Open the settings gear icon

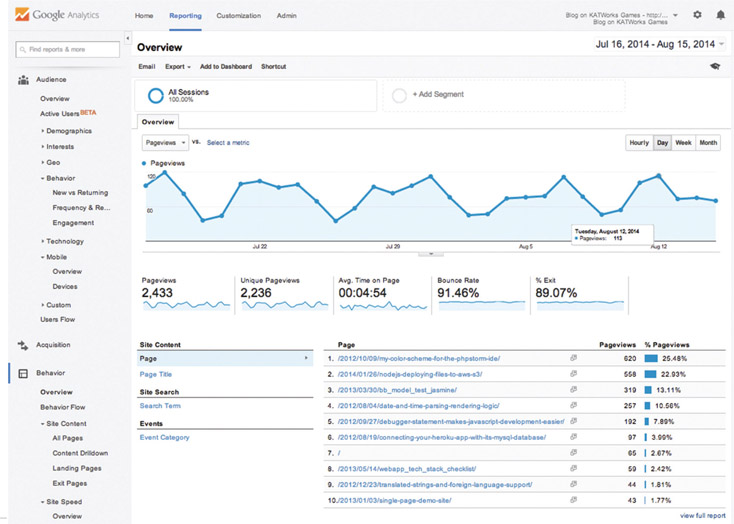point(697,15)
